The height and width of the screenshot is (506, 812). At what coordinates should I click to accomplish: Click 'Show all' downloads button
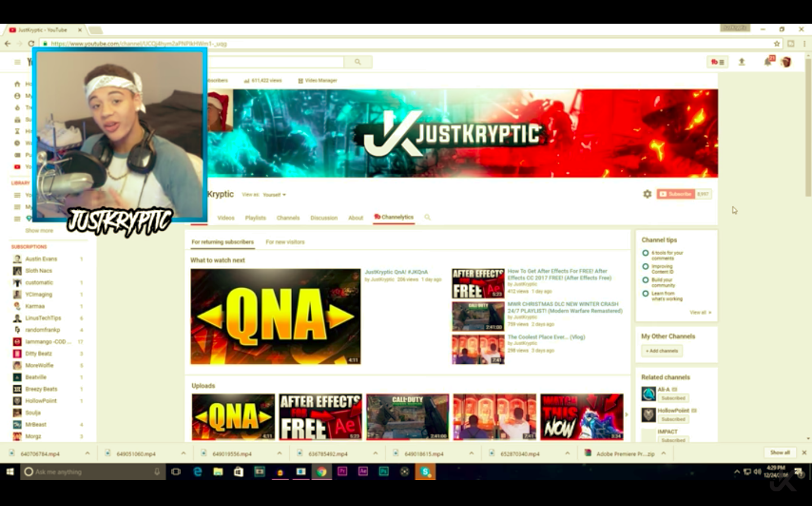[x=780, y=452]
